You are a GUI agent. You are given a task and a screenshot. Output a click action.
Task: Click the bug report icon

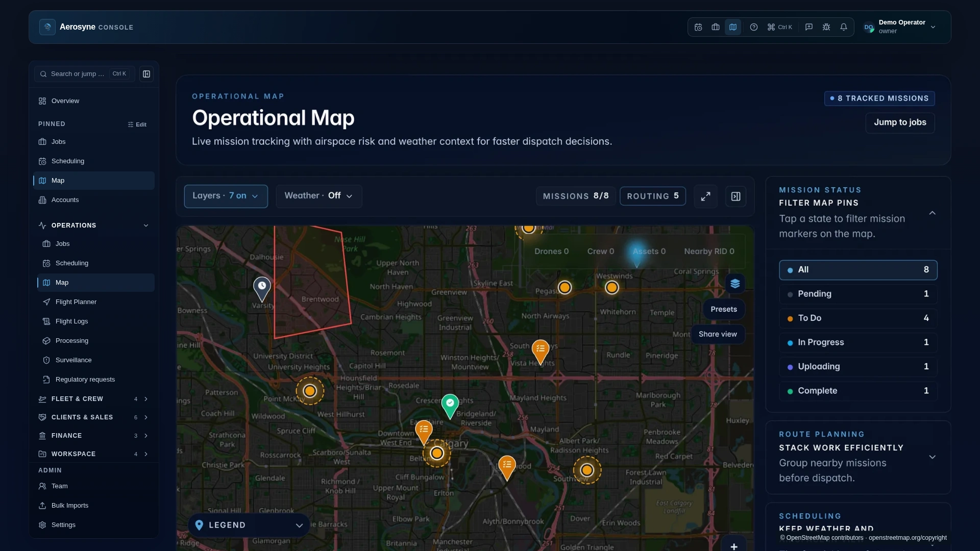[x=826, y=27]
